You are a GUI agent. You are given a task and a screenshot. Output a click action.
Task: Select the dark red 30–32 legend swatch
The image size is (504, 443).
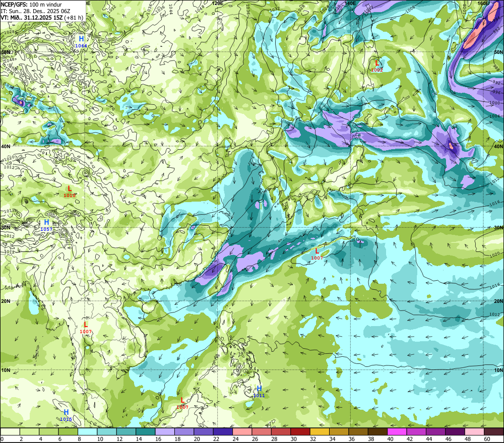click(300, 431)
